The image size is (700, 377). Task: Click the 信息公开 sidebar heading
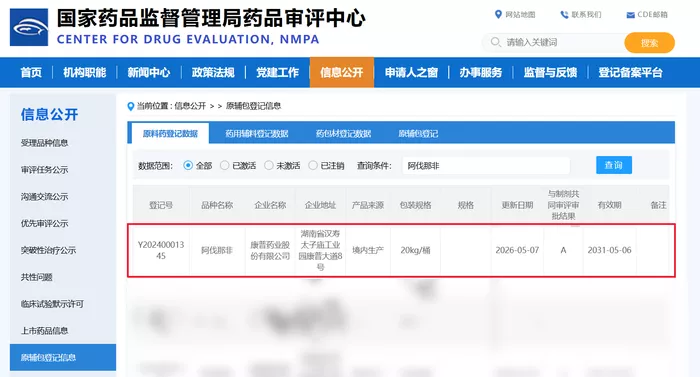[50, 114]
